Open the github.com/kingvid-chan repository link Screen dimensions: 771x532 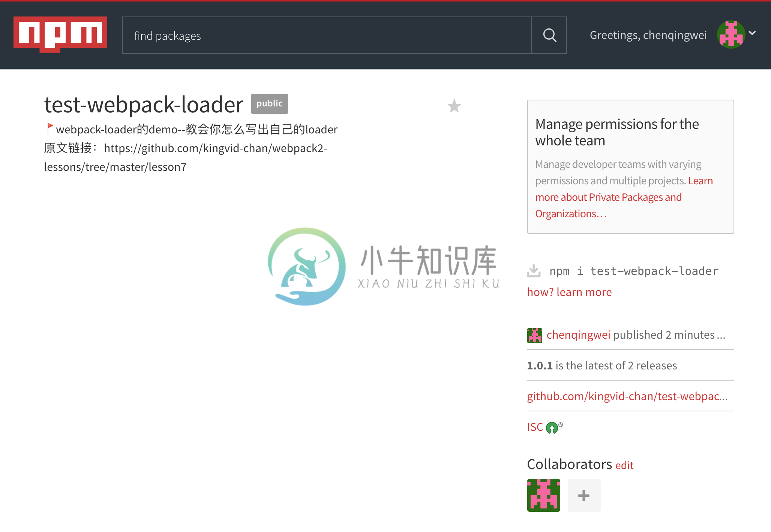coord(627,396)
